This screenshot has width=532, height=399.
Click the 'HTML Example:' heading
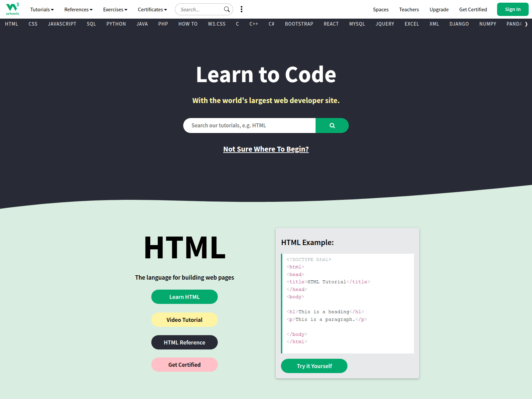click(307, 242)
